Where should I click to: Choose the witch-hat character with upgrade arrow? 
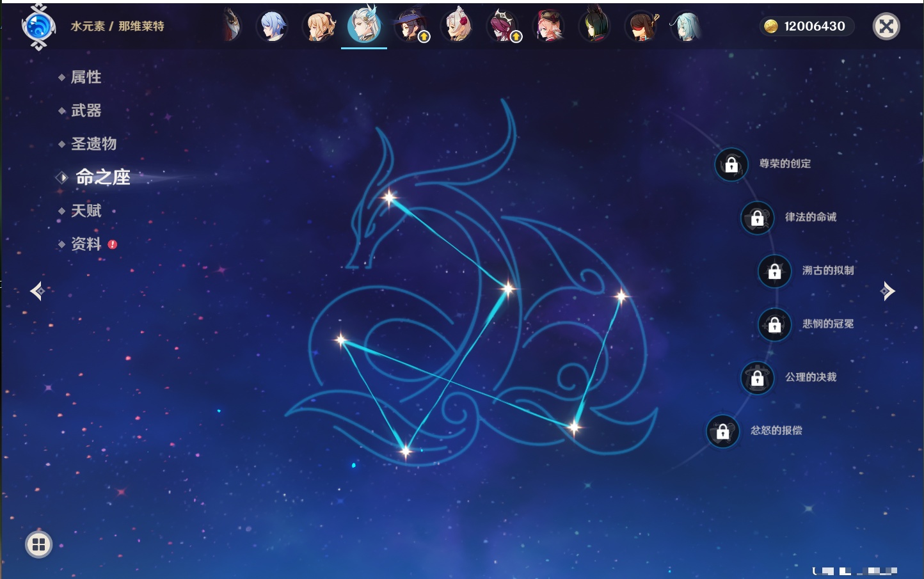coord(410,27)
